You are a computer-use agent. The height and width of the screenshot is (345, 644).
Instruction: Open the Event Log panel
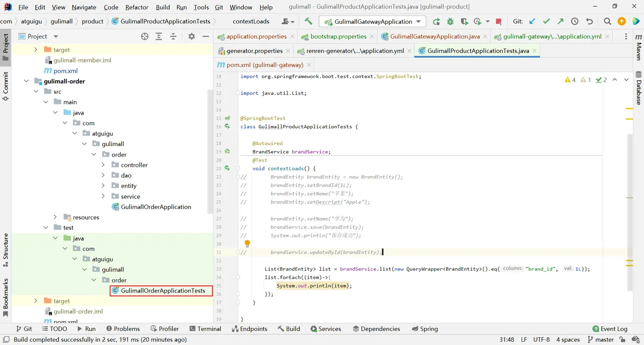click(x=610, y=328)
